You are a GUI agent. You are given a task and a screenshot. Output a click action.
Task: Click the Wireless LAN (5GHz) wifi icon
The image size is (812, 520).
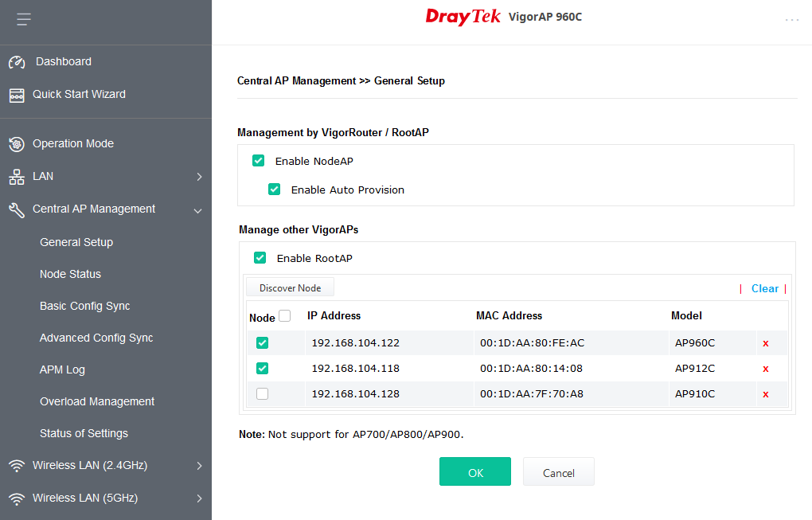pyautogui.click(x=17, y=498)
